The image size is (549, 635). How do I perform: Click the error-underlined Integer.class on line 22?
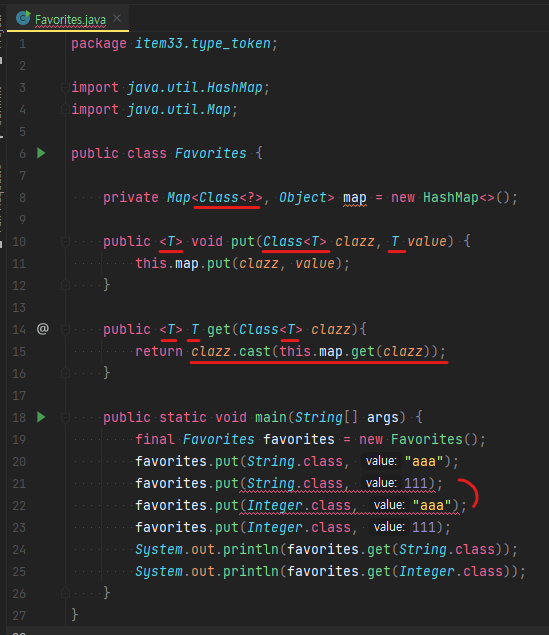click(299, 505)
